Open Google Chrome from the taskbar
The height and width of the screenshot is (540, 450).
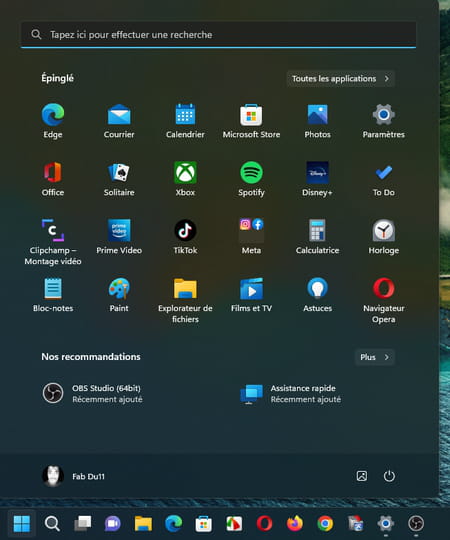tap(325, 524)
